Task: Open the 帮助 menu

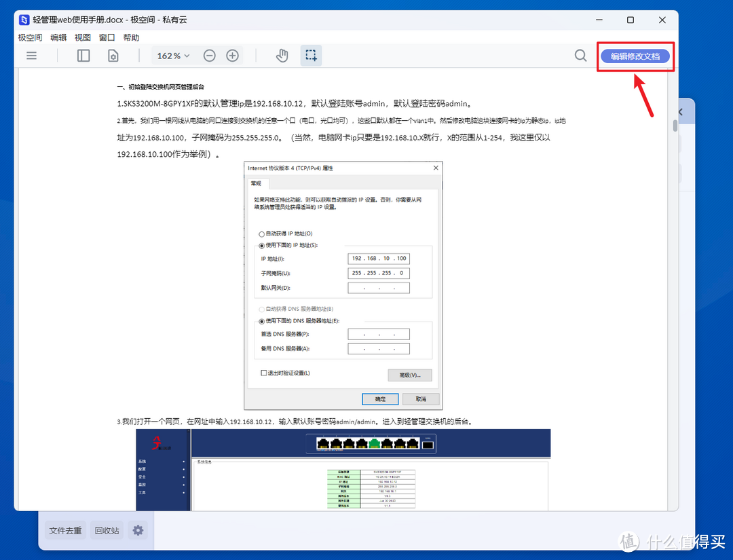Action: pos(132,37)
